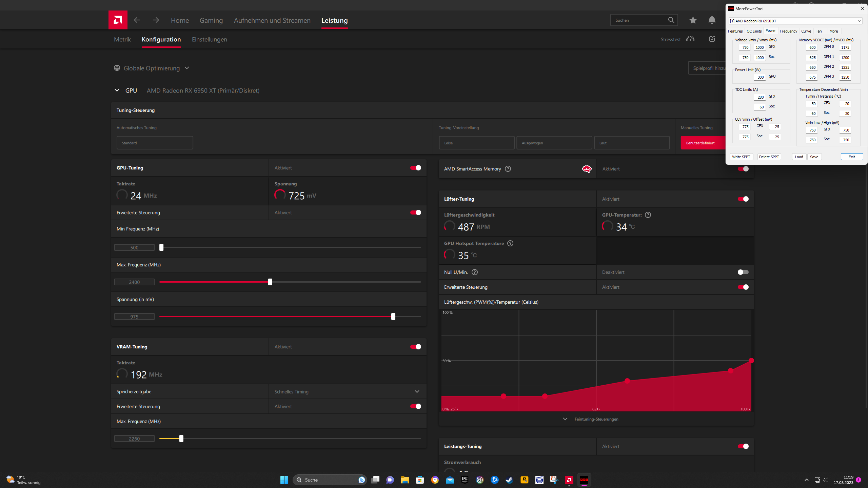Disable the GPU-Tuning toggle
The height and width of the screenshot is (488, 868).
pyautogui.click(x=415, y=168)
